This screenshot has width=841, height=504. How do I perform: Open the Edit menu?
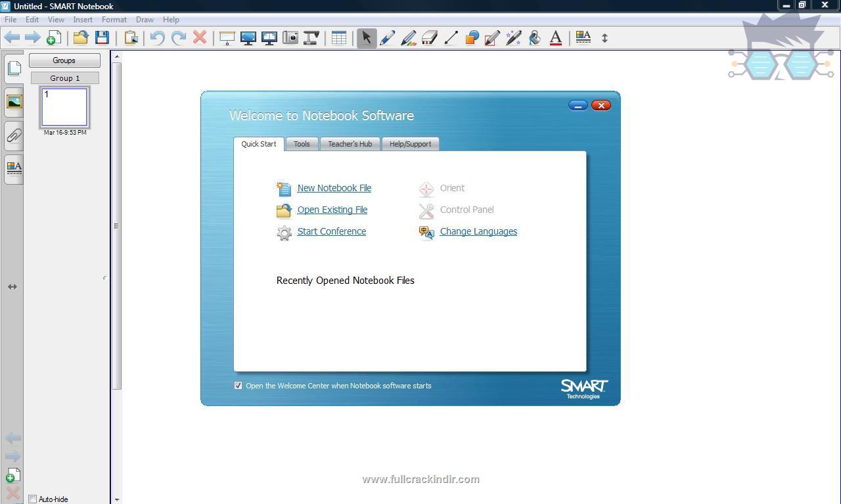[x=32, y=20]
